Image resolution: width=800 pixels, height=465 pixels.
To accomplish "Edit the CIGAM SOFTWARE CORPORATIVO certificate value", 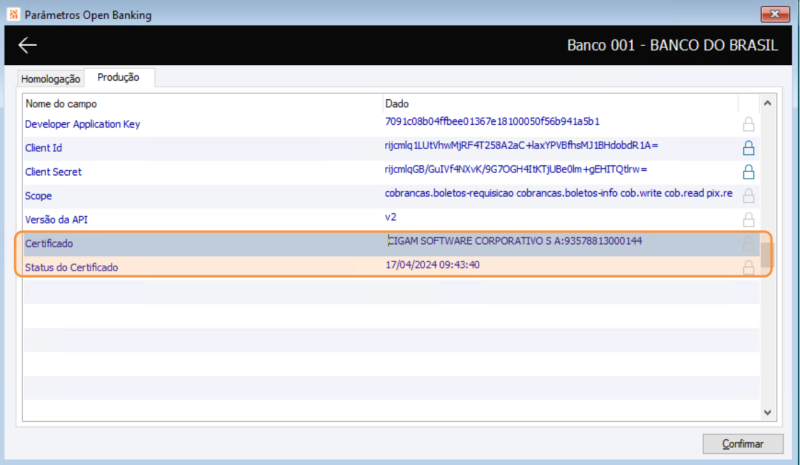I will [515, 241].
